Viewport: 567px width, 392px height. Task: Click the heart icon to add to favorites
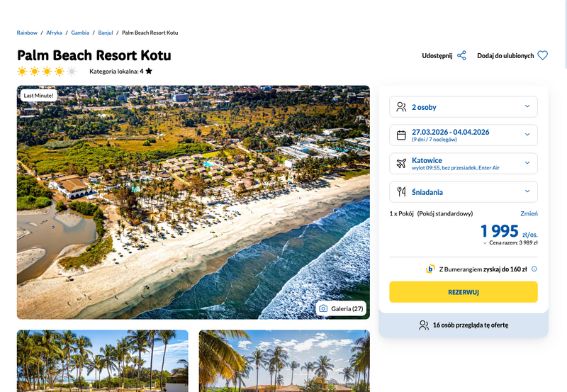(542, 56)
